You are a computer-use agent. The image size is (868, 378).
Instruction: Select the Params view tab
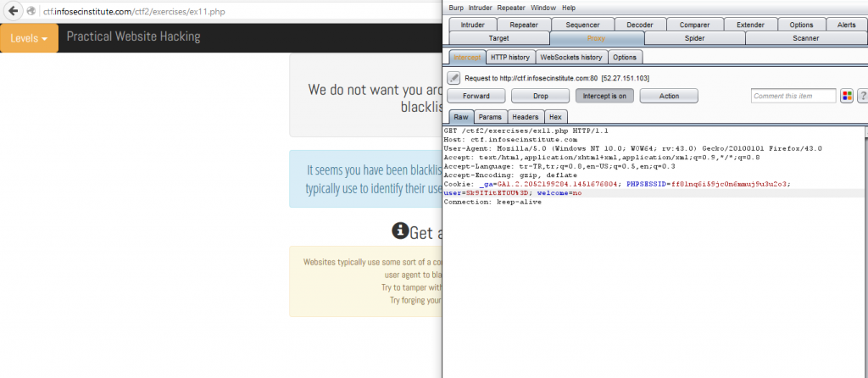[x=490, y=117]
